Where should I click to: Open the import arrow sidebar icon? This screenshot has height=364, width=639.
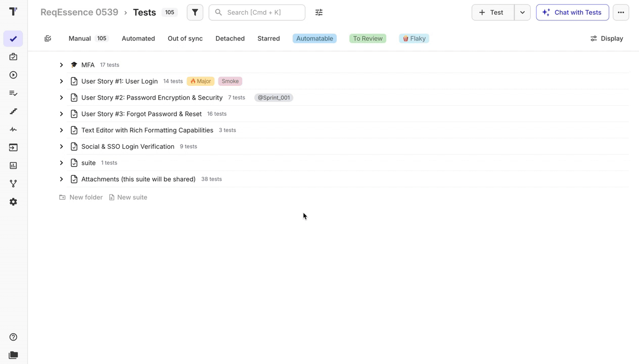coord(13,148)
